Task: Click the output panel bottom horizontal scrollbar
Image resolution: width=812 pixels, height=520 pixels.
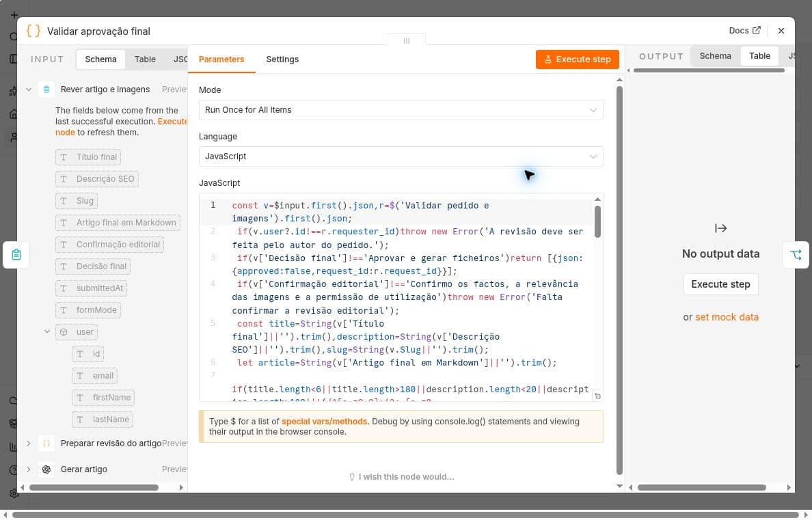Action: tap(701, 487)
